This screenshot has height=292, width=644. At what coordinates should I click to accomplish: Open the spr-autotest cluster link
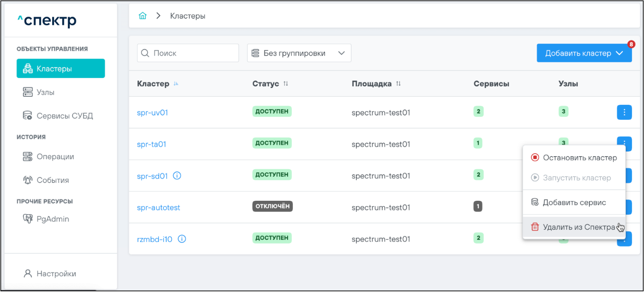tap(158, 208)
